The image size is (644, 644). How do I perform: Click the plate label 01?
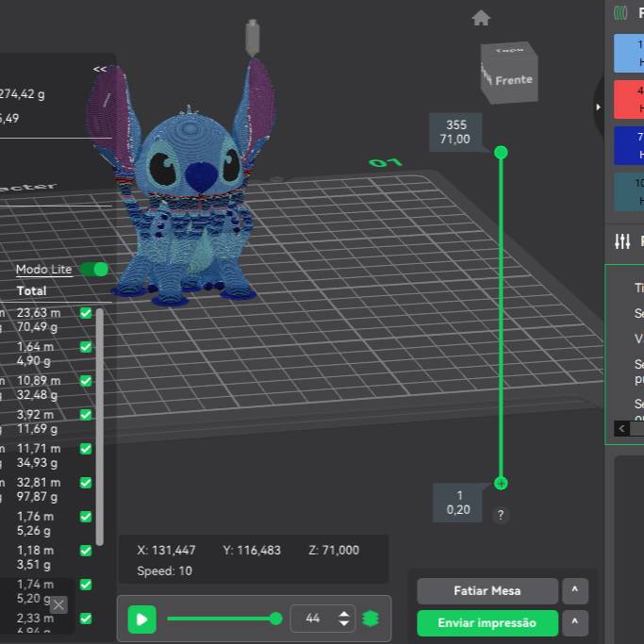[385, 162]
